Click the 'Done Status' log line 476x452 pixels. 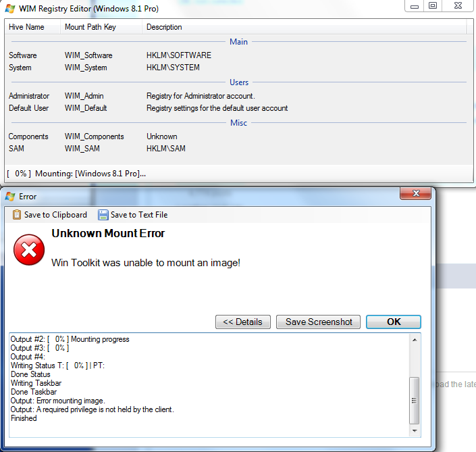tap(30, 374)
